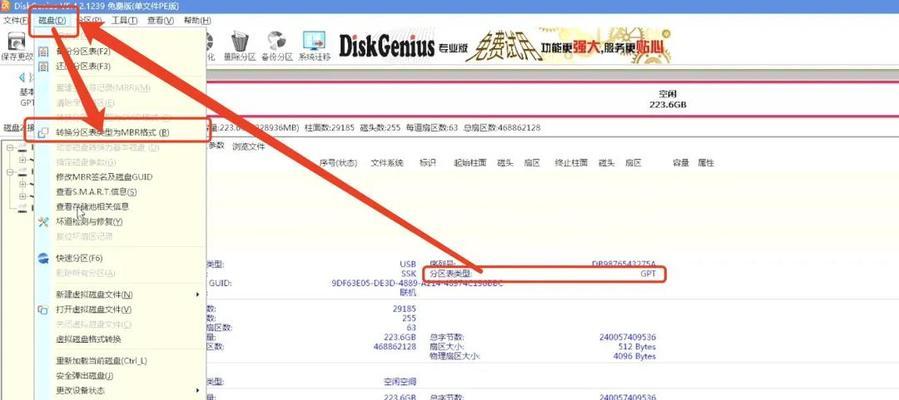
Task: Click the 标识 column header
Action: click(x=428, y=163)
